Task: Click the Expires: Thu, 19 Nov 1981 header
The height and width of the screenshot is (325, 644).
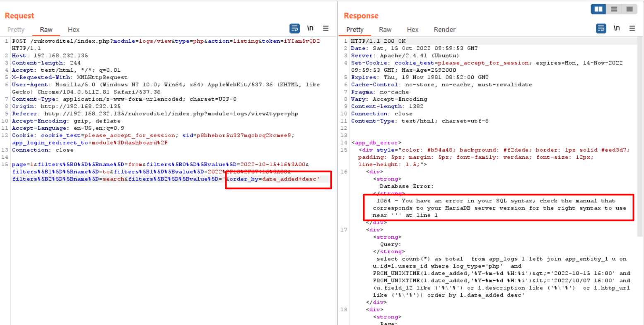Action: [x=420, y=78]
